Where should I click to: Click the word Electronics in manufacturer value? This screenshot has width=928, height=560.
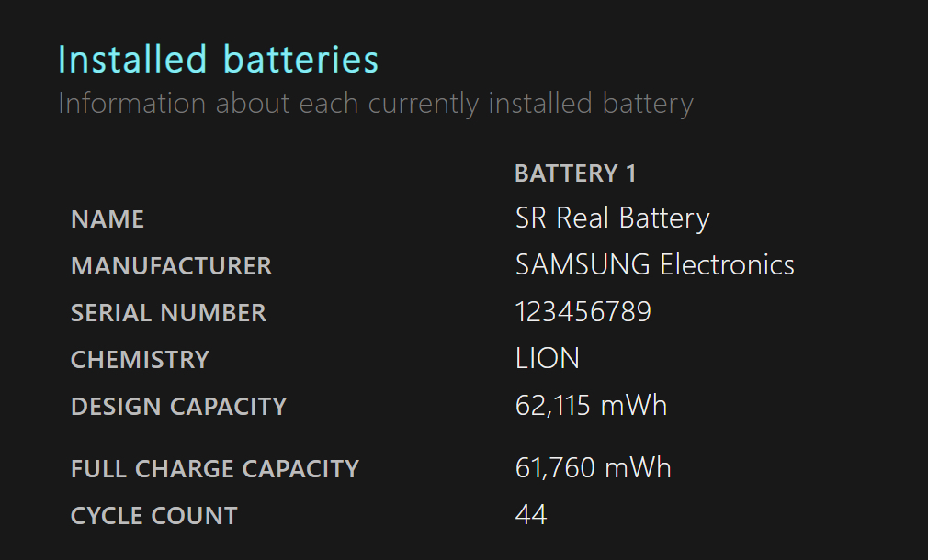727,265
